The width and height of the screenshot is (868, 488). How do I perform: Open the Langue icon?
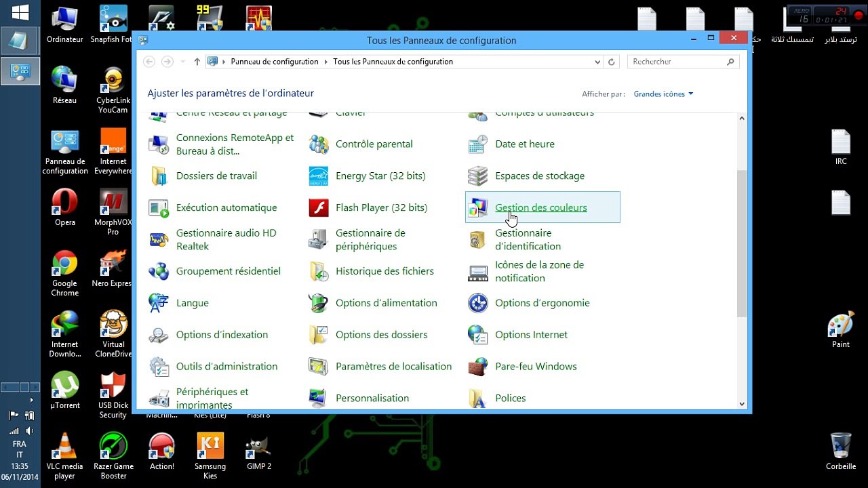(159, 303)
